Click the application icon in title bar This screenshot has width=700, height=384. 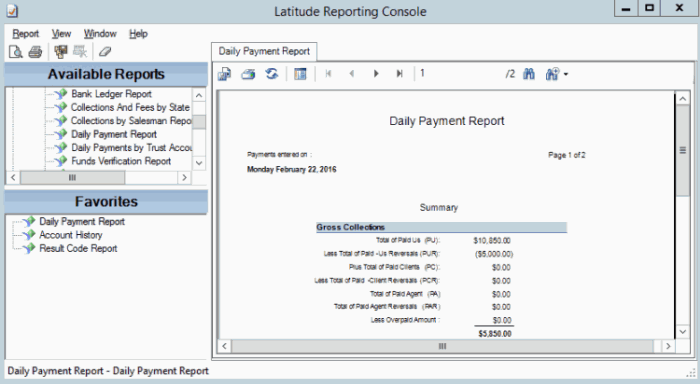tap(12, 11)
